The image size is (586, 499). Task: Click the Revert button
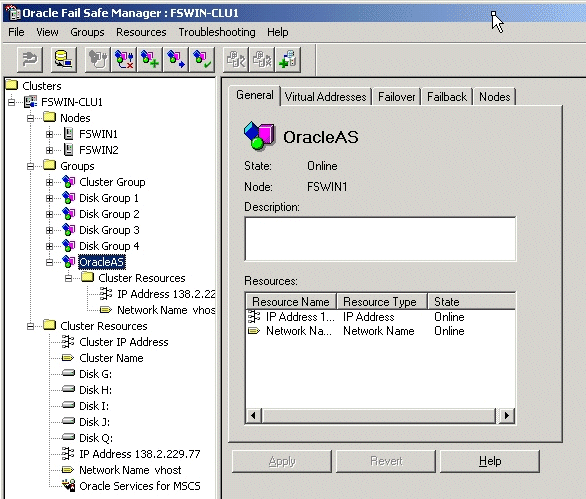[386, 462]
